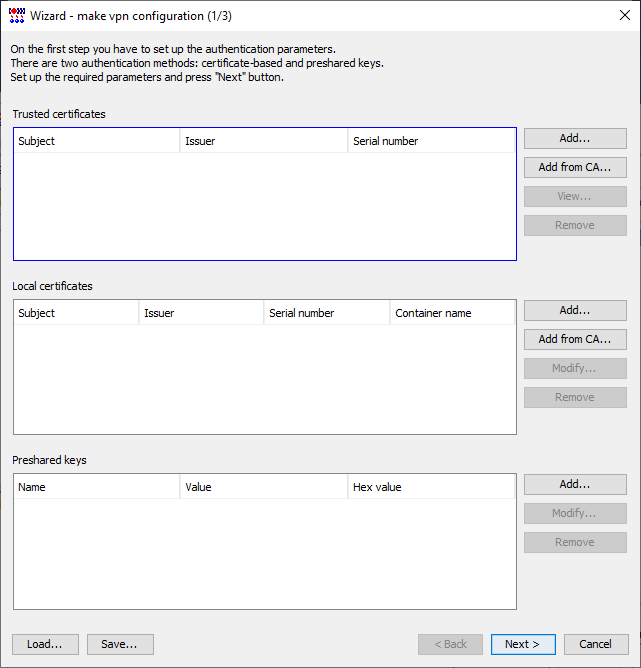Viewport: 641px width, 668px height.
Task: Sort trusted certificates by Subject column
Action: (x=97, y=141)
